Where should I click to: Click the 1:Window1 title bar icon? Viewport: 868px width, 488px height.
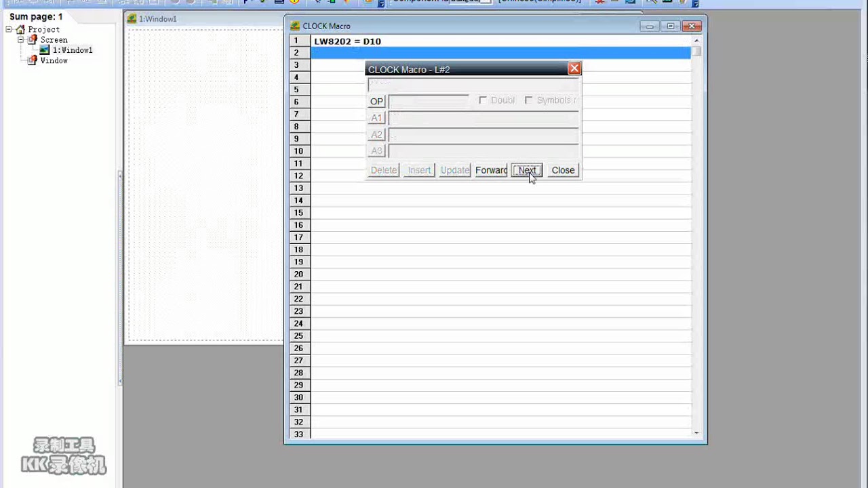coord(132,19)
